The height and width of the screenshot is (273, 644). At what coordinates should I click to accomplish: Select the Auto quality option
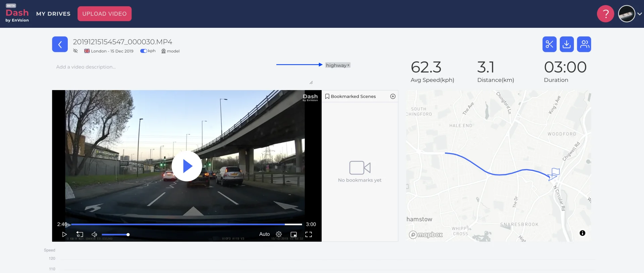pos(264,234)
